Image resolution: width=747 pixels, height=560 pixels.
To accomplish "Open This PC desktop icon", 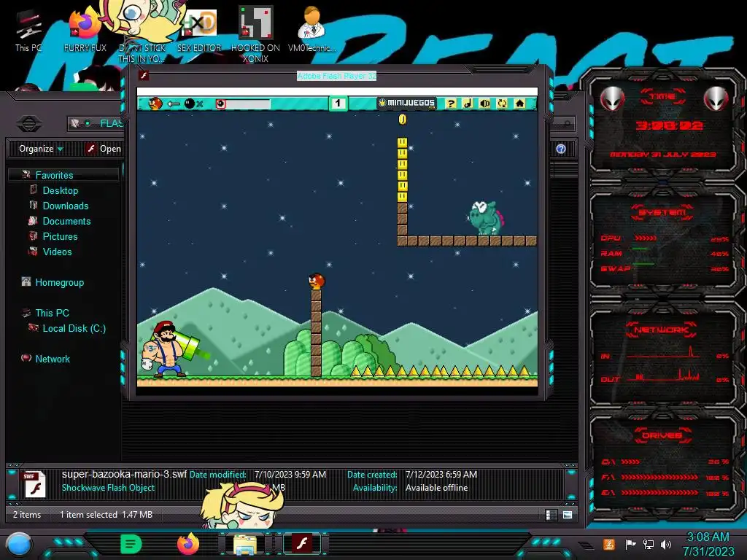I will (28, 31).
